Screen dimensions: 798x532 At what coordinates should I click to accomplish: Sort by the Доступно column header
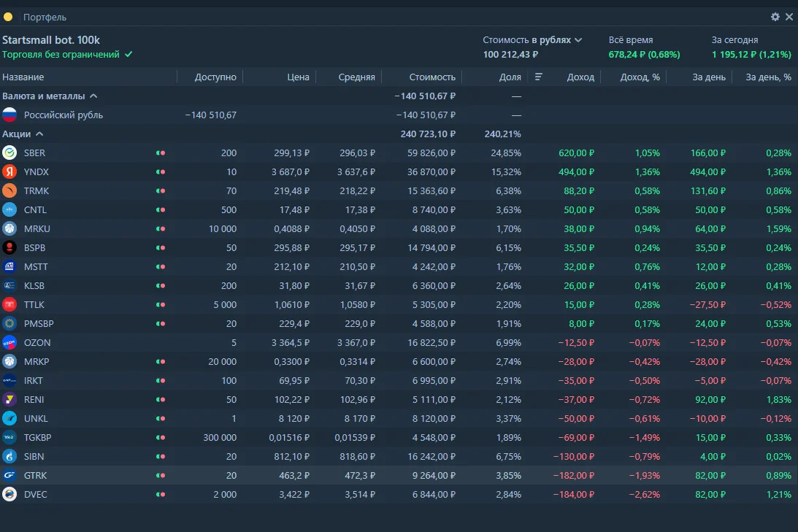click(x=215, y=77)
